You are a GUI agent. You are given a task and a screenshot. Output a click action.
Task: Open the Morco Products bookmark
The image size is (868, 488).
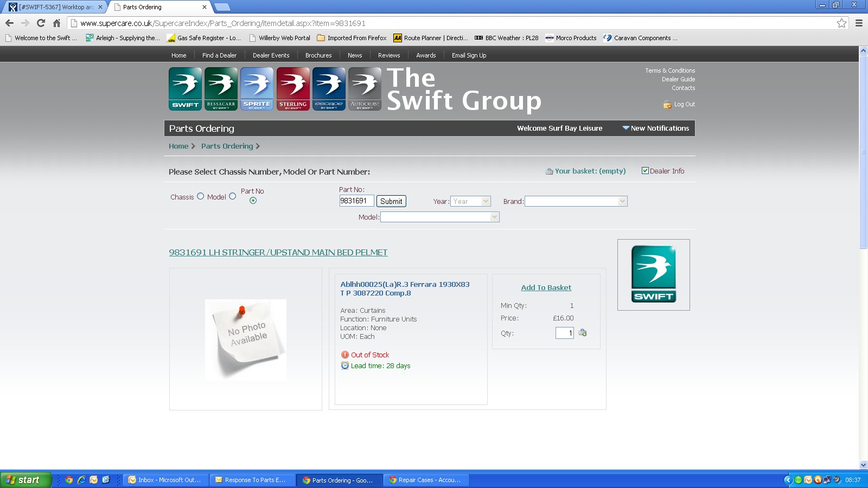571,38
